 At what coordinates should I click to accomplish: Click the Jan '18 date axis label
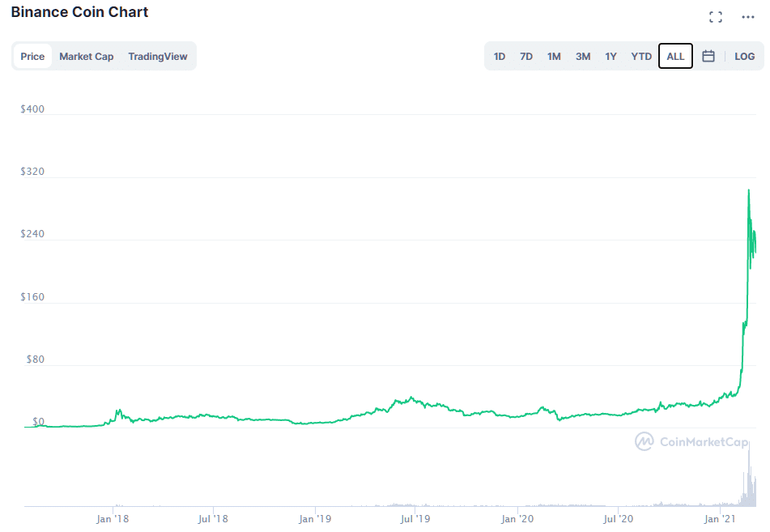113,519
